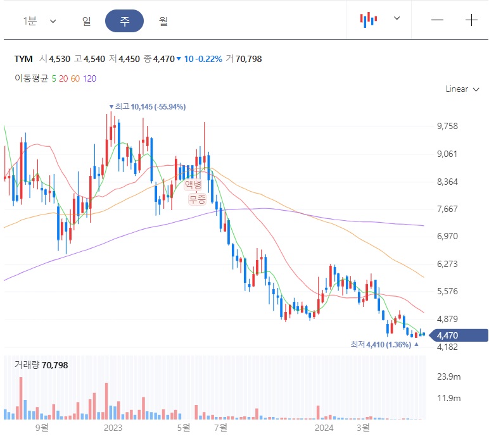Zoom out with the minus icon
The width and height of the screenshot is (489, 448).
(x=437, y=20)
